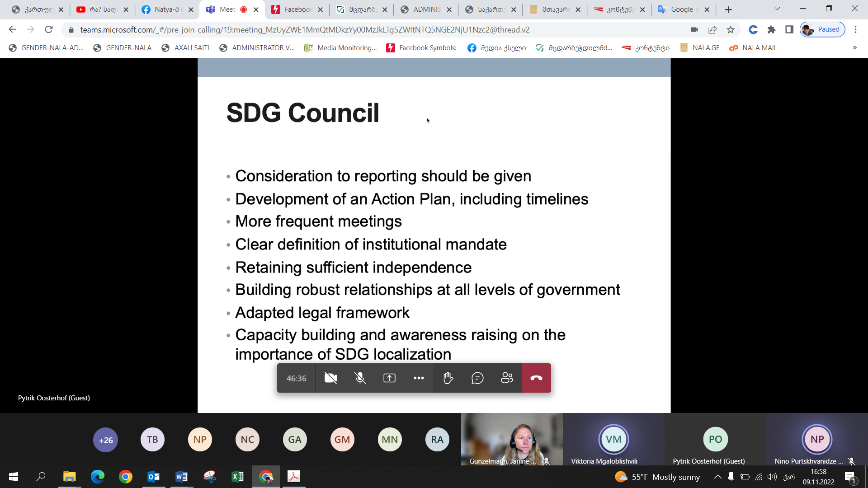
Task: Toggle the camera on in call toolbar
Action: (x=330, y=378)
